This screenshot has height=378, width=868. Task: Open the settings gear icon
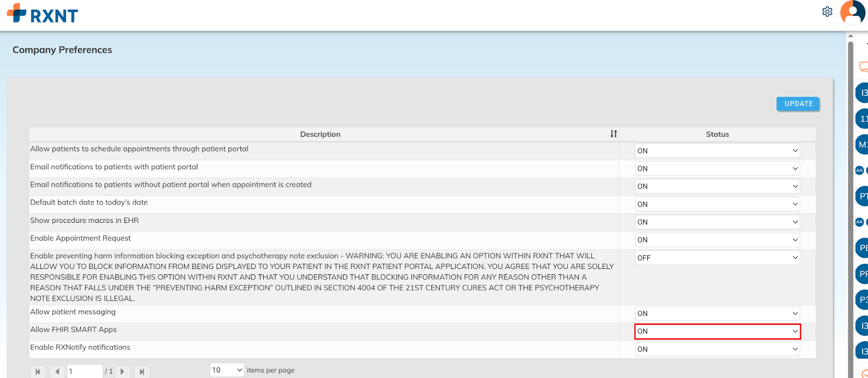[x=827, y=11]
